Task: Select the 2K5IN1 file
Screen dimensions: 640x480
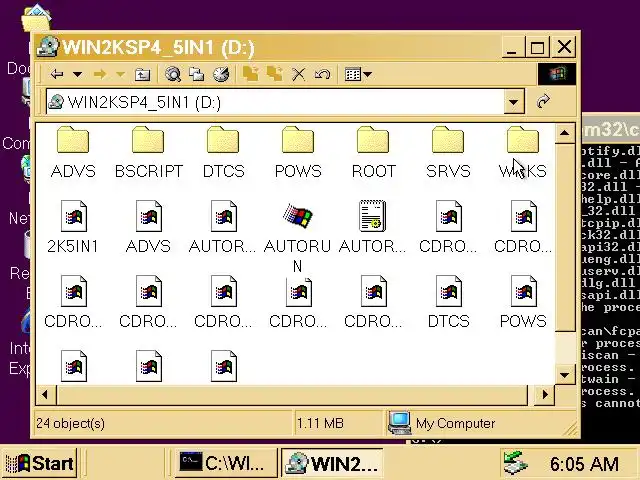Action: point(73,227)
